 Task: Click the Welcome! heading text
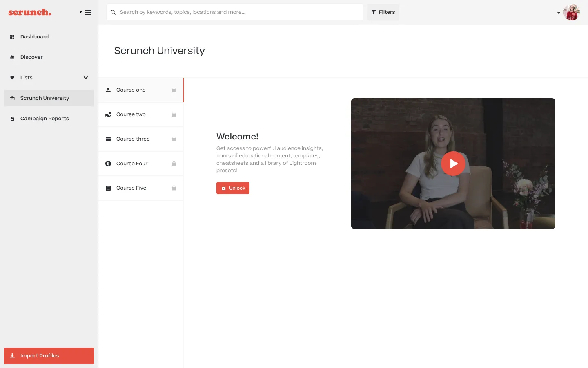coord(237,137)
